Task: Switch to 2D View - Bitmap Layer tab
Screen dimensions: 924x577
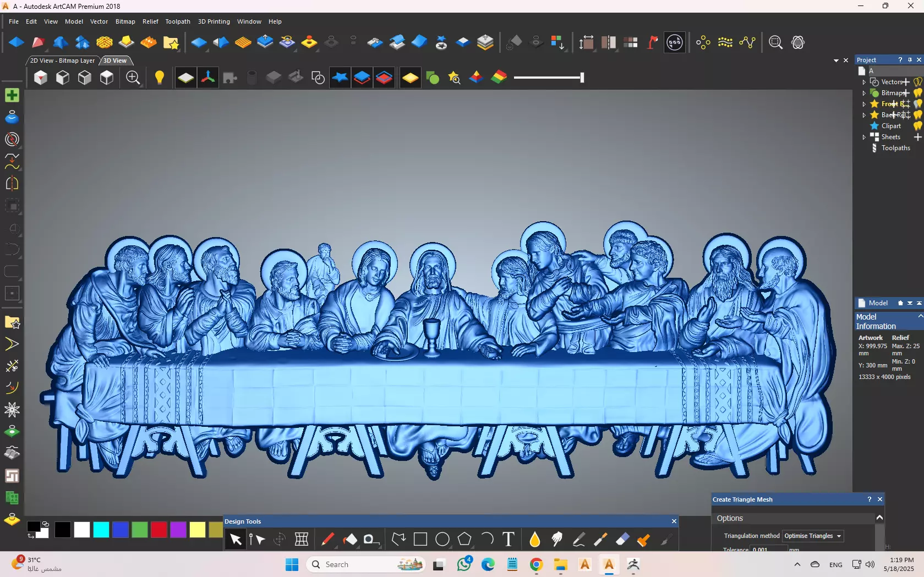Action: pos(62,61)
